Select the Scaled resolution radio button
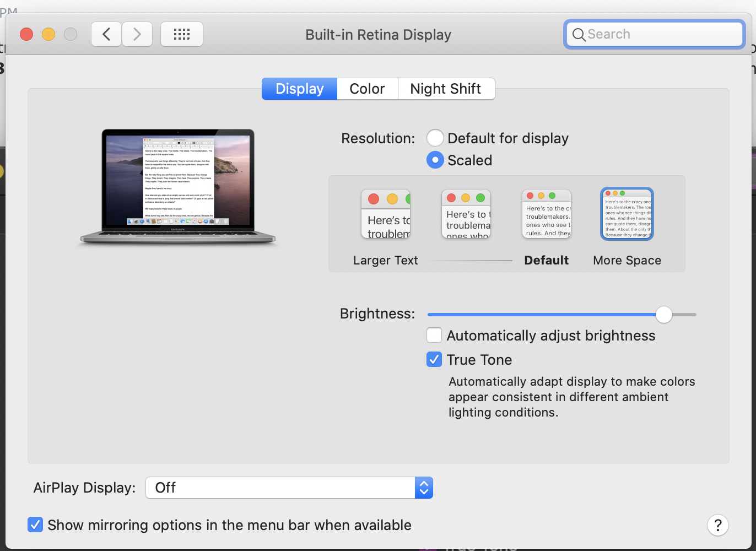 click(x=435, y=160)
